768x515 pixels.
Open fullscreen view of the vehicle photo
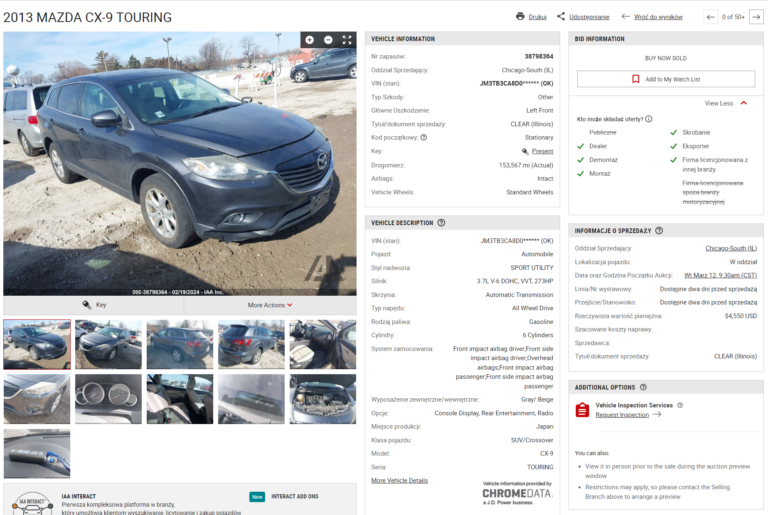[x=347, y=40]
